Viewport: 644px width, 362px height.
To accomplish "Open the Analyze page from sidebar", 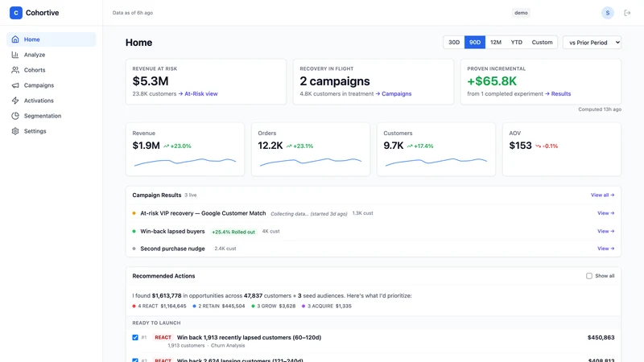I will (51, 55).
